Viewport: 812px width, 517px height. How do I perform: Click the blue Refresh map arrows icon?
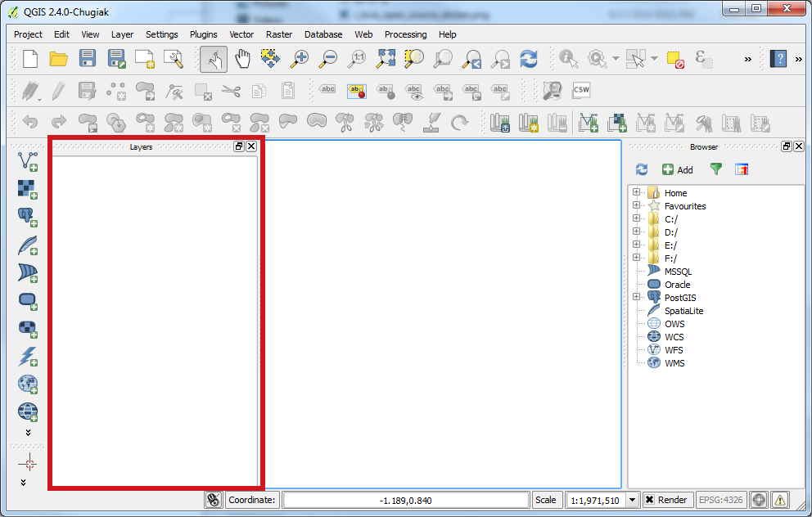[x=529, y=59]
